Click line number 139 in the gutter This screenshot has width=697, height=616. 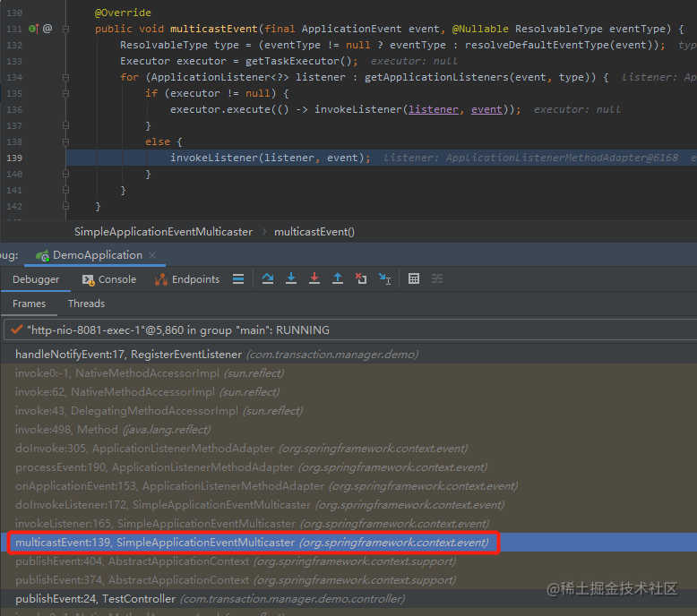14,158
